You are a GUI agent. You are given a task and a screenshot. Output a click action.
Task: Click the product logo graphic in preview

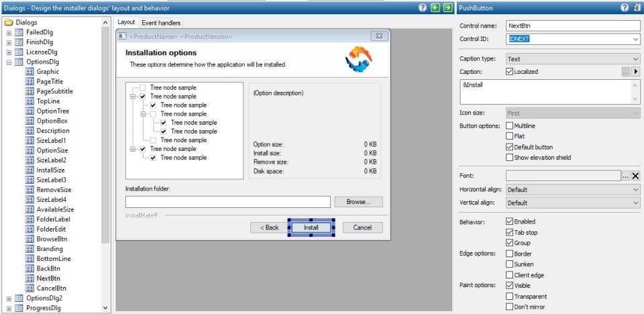coord(358,59)
